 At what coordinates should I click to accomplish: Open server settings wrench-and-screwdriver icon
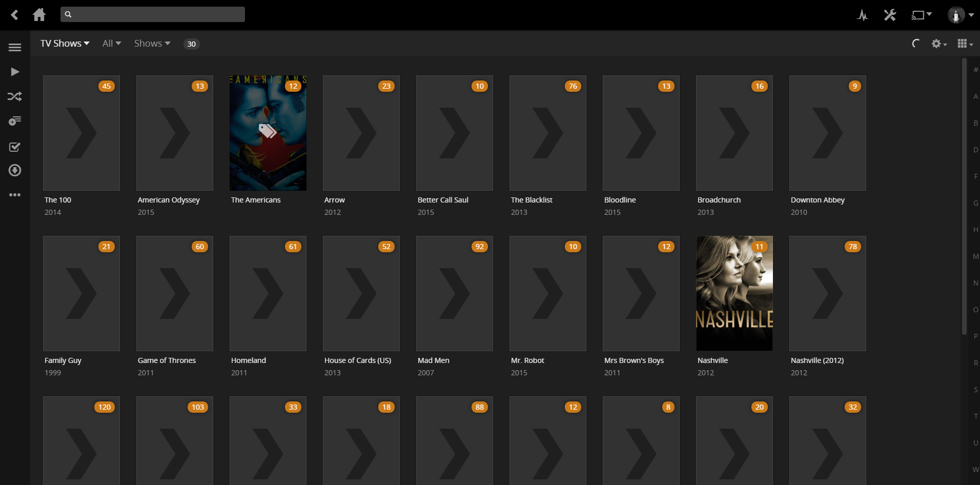(x=890, y=15)
